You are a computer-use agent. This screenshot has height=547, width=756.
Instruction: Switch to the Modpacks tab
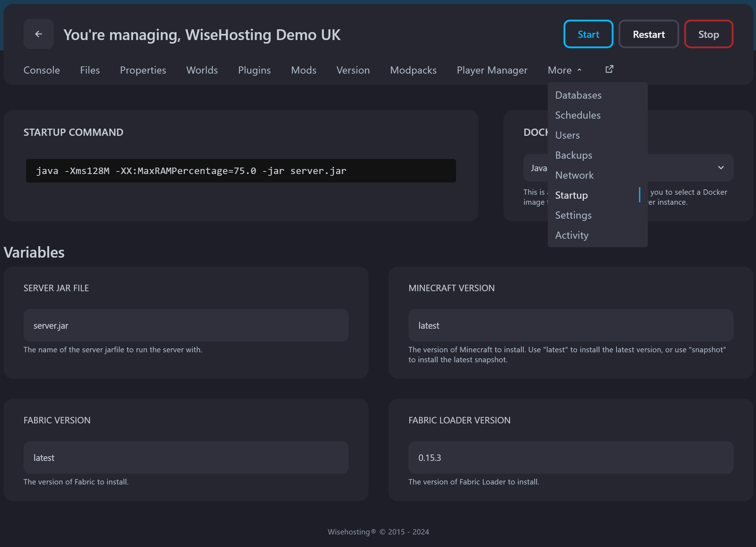[413, 70]
